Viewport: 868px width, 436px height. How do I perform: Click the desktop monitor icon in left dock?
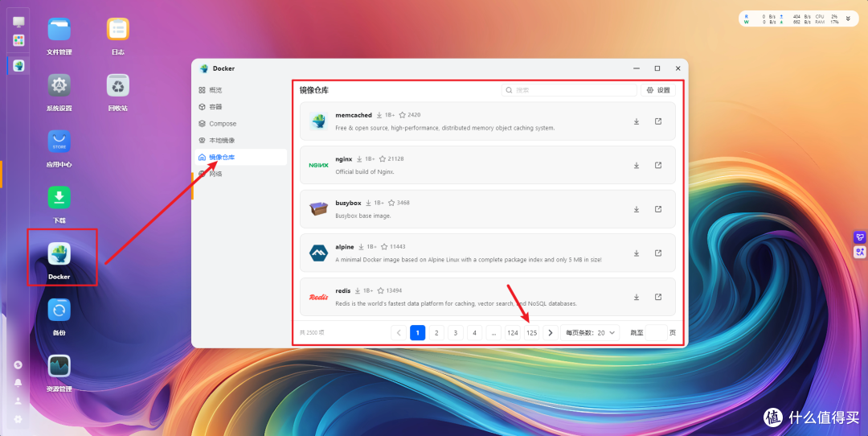18,23
